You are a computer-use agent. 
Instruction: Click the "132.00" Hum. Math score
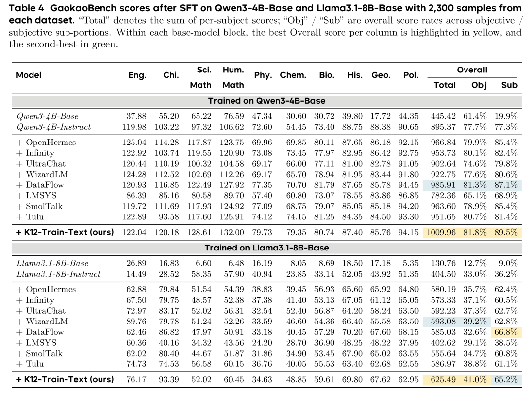pyautogui.click(x=232, y=233)
